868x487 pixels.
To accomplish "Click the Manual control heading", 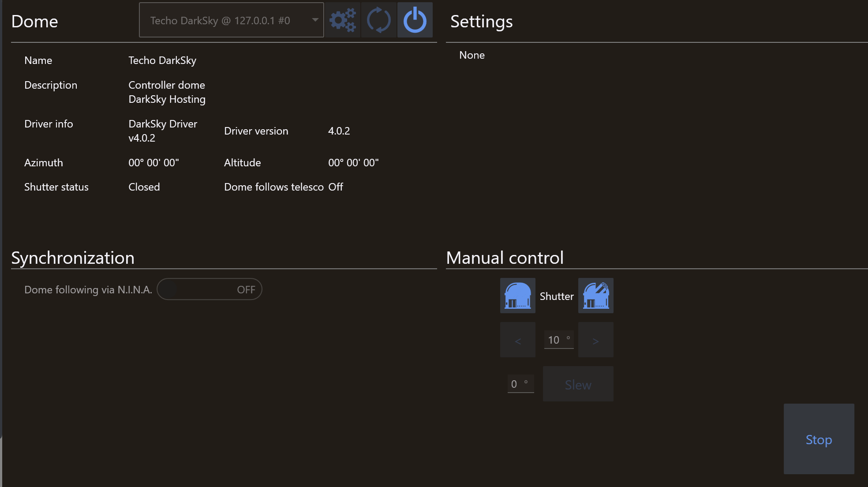I will 505,258.
